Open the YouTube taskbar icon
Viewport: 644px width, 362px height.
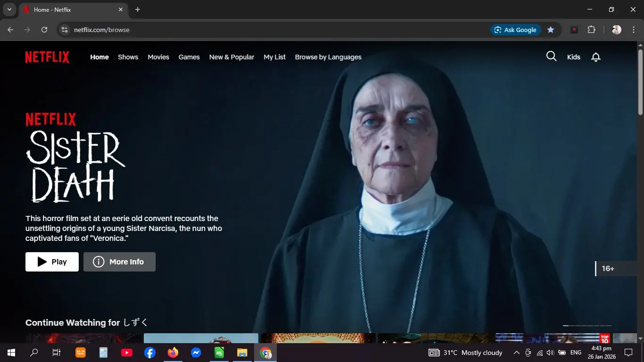pyautogui.click(x=127, y=353)
